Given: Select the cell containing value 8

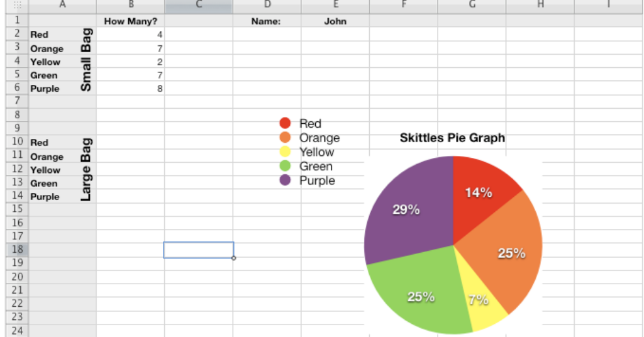Looking at the screenshot, I should click(x=131, y=89).
